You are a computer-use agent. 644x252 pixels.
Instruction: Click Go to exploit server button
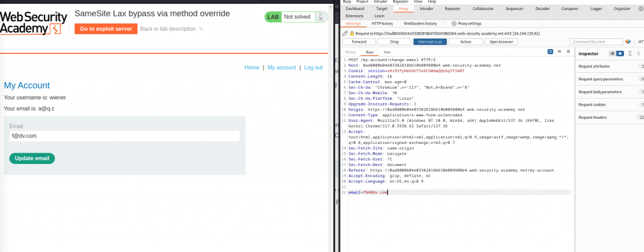[106, 29]
